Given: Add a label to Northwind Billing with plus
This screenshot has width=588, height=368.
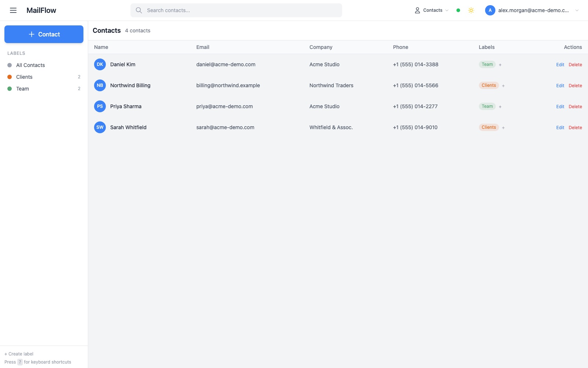Looking at the screenshot, I should (x=503, y=86).
